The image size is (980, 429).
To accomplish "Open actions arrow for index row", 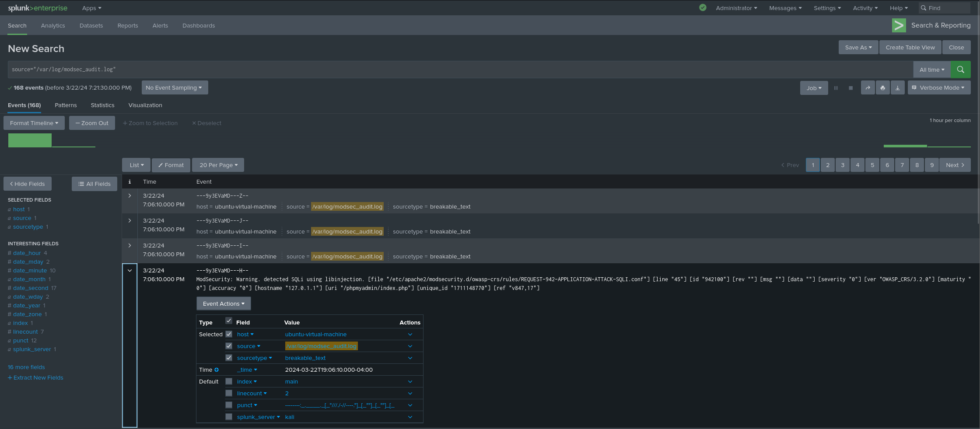I will [410, 381].
